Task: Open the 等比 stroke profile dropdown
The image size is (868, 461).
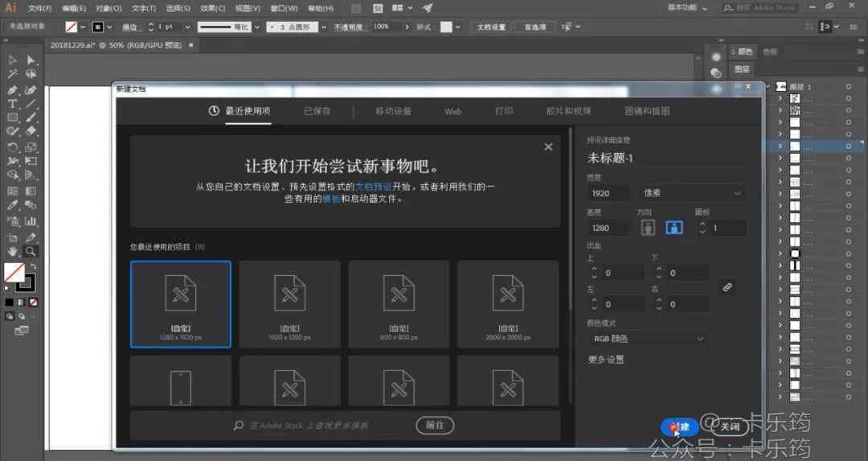Action: (257, 27)
